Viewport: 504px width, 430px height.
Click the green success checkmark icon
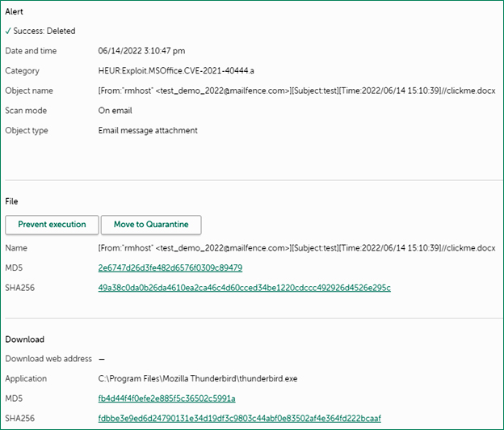(x=8, y=32)
